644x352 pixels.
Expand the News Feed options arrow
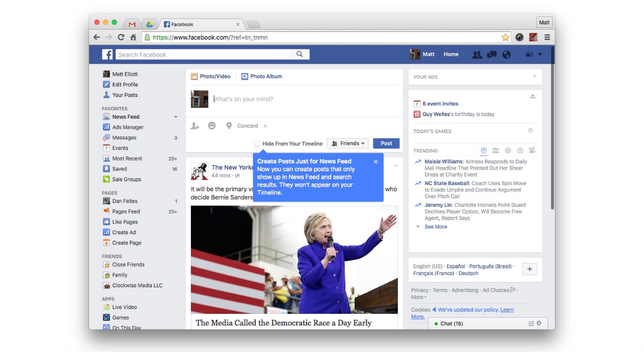(x=176, y=117)
